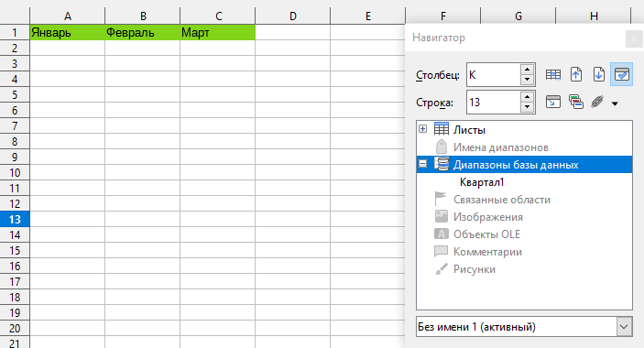Collapse the Диапазоны базы данных node
644x348 pixels.
pyautogui.click(x=422, y=164)
